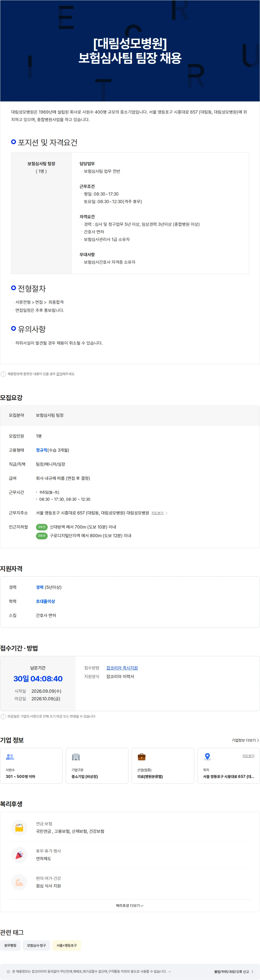Expand 복리후생 더보기 section
The image size is (260, 980).
[x=130, y=905]
